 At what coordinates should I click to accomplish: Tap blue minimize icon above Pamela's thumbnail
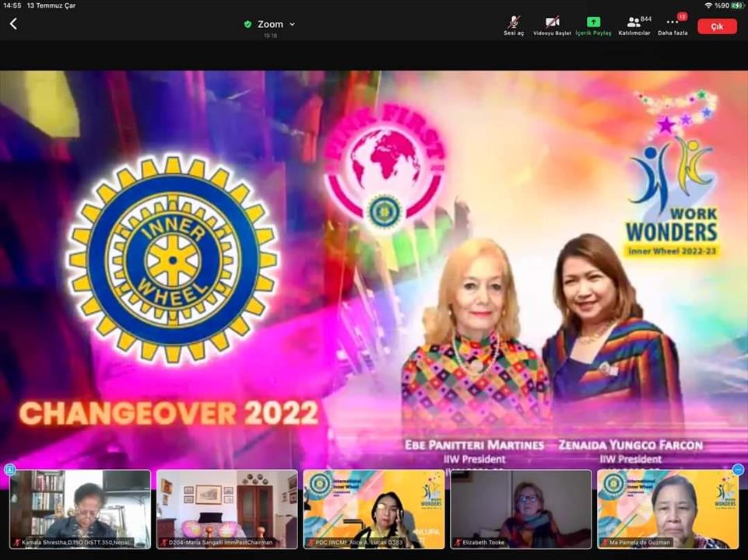tap(738, 470)
